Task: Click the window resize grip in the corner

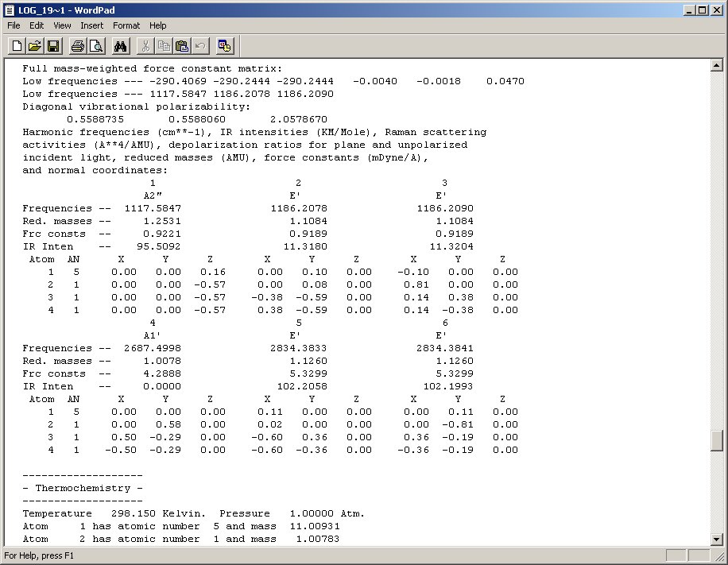Action: point(718,555)
